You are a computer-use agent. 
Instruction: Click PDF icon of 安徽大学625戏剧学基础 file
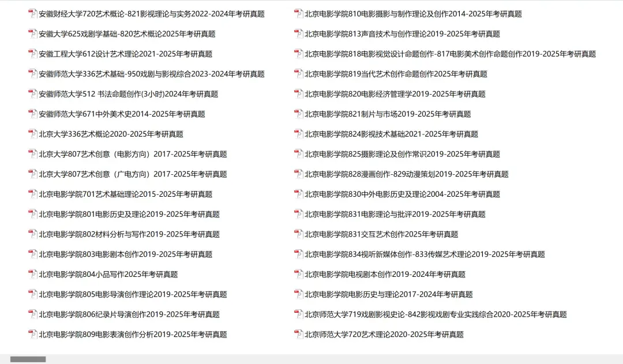click(32, 34)
